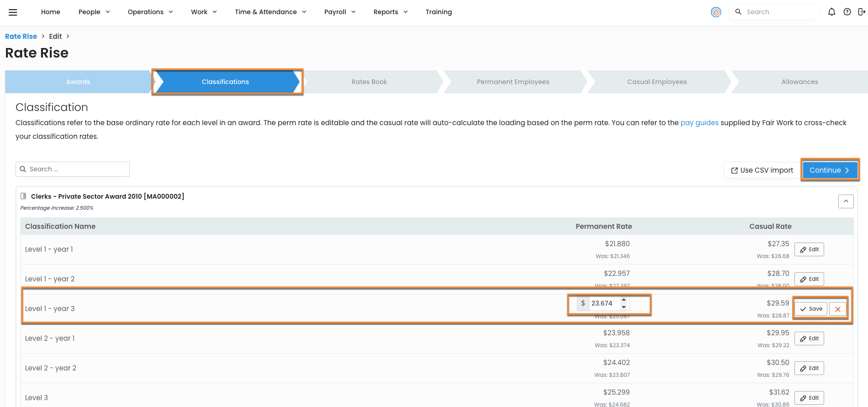Go to the Awards step tab
The height and width of the screenshot is (407, 868).
tap(78, 82)
